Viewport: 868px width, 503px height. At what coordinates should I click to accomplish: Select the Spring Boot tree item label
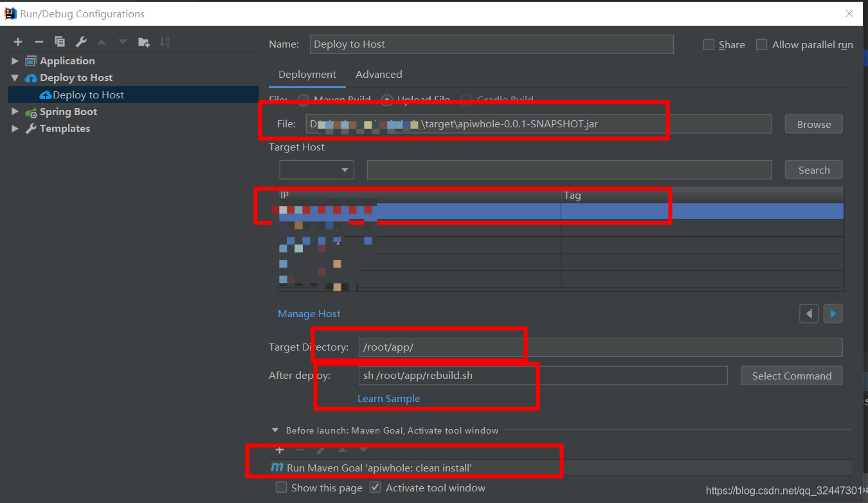coord(69,112)
